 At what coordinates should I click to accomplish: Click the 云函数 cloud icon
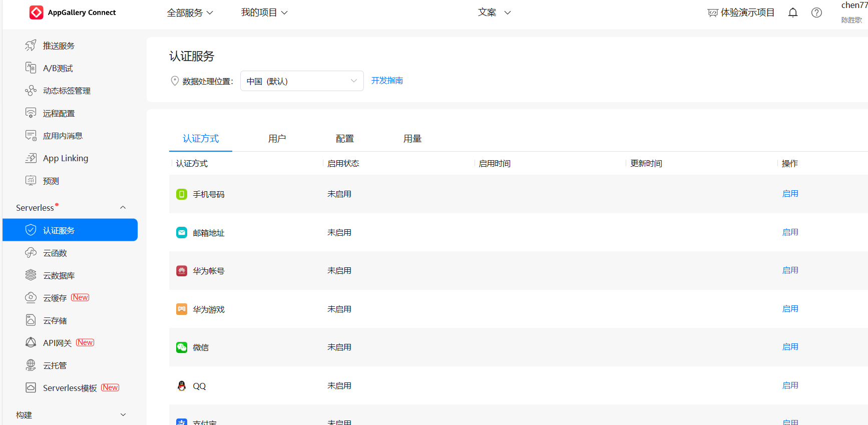coord(31,253)
